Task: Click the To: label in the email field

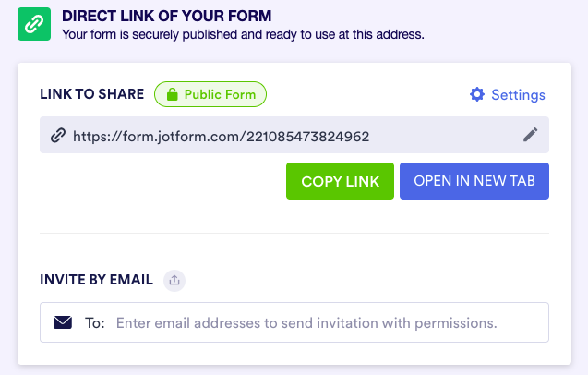Action: (x=95, y=323)
